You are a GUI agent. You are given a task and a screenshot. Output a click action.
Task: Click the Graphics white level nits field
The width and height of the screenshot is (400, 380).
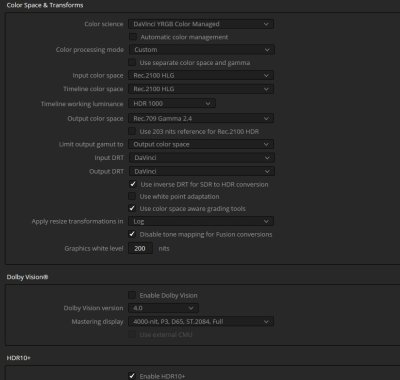(140, 248)
